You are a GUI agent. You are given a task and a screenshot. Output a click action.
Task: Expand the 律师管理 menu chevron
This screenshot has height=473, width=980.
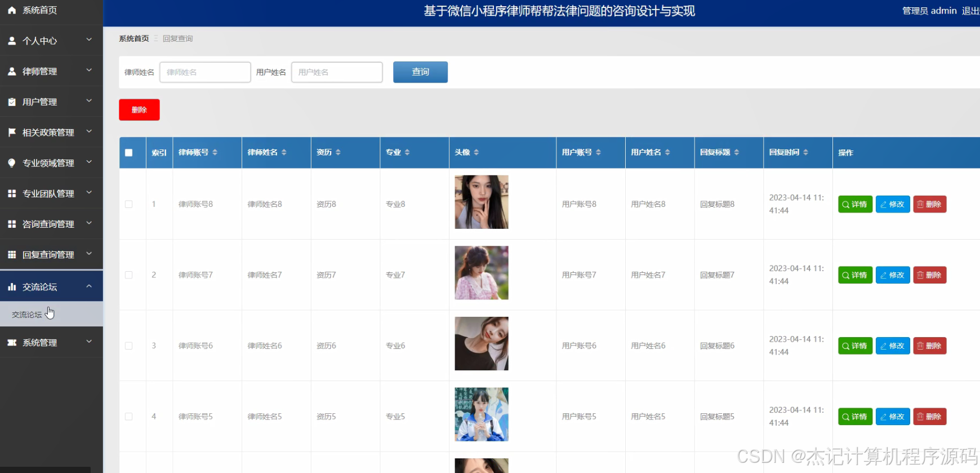[89, 70]
